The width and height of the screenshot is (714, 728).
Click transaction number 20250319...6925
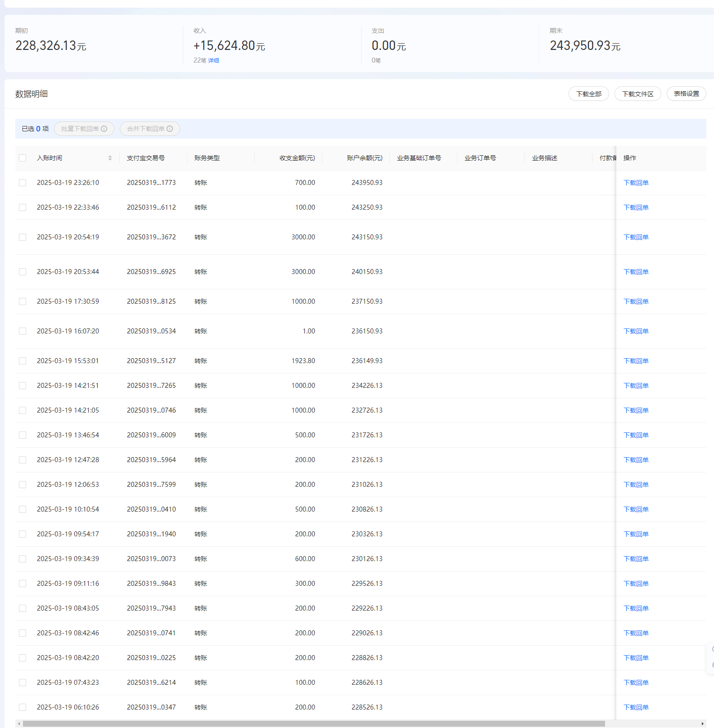pos(151,272)
